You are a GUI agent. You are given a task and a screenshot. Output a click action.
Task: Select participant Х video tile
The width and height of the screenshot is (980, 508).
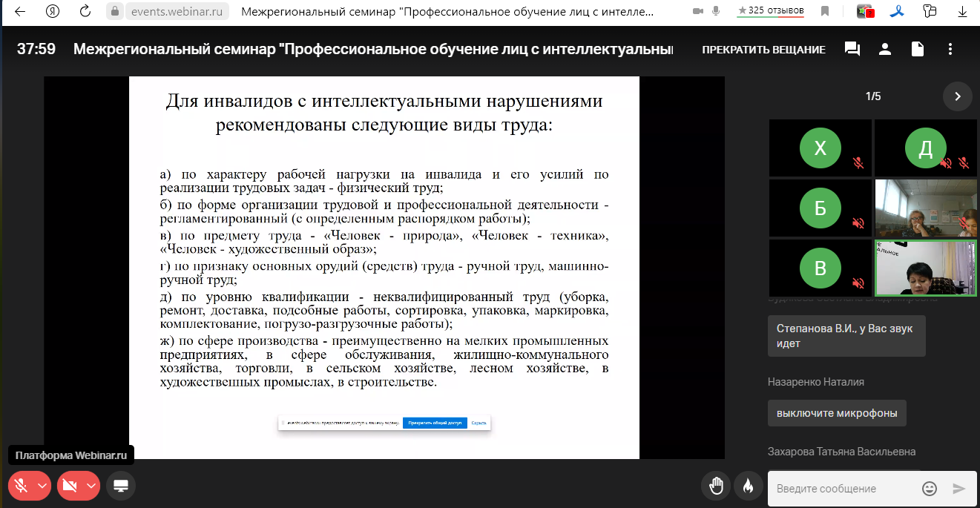pos(820,148)
